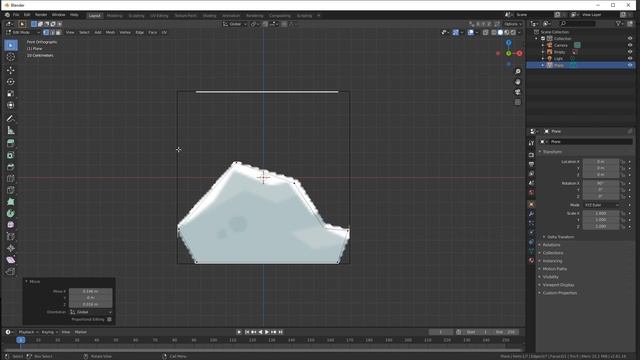Hide the Plane using its eye icon
This screenshot has height=360, width=640.
tap(630, 65)
